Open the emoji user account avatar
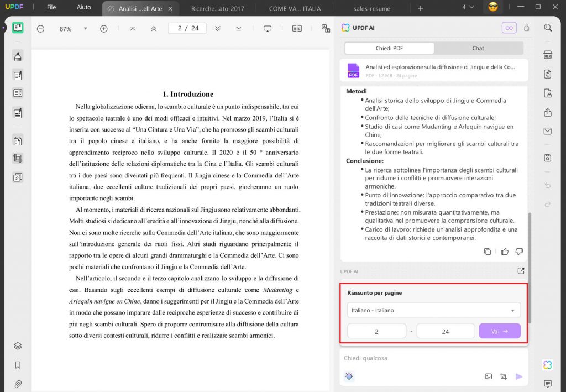This screenshot has height=392, width=566. coord(492,7)
